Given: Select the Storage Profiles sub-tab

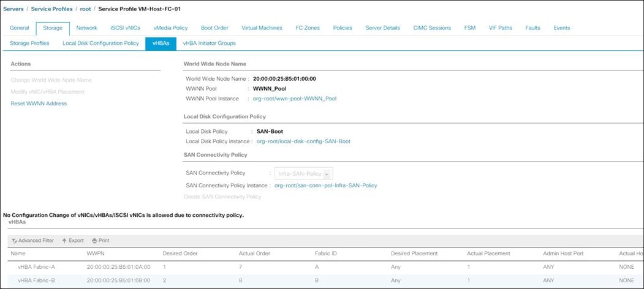Looking at the screenshot, I should pos(29,43).
